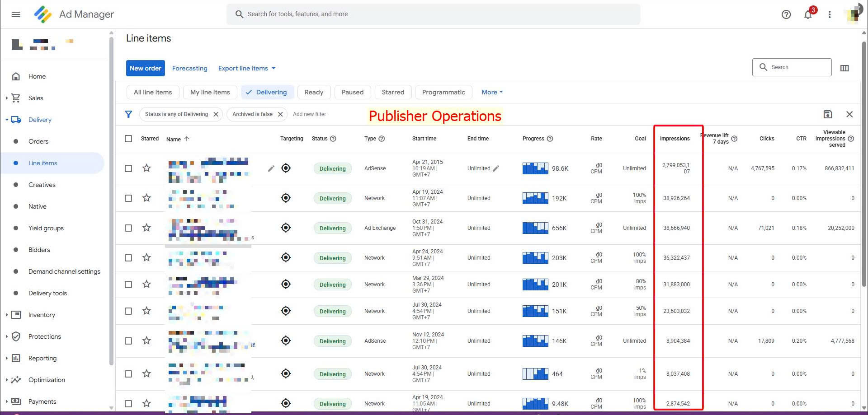The width and height of the screenshot is (868, 415).
Task: Click the New order button
Action: 146,68
